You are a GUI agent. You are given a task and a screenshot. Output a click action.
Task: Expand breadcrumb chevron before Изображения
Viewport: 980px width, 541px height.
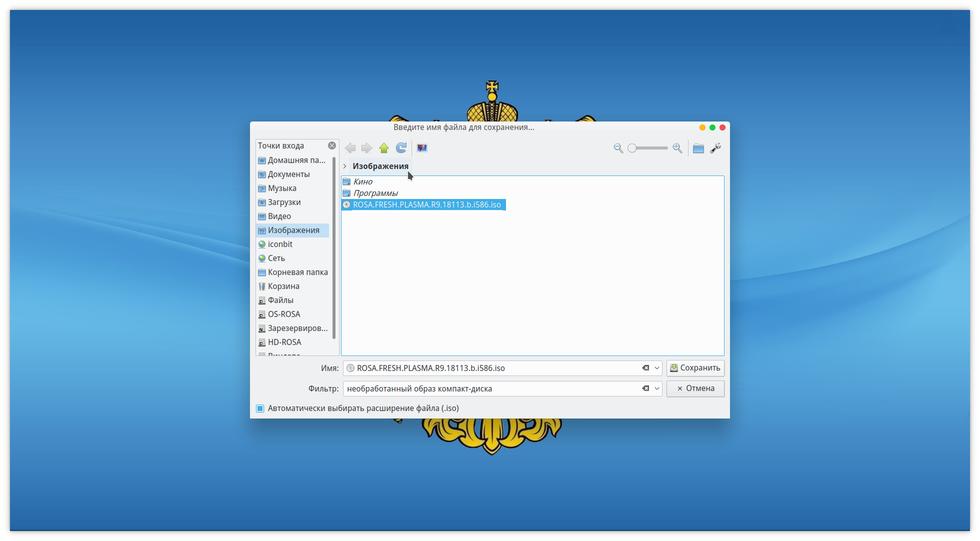(x=344, y=166)
